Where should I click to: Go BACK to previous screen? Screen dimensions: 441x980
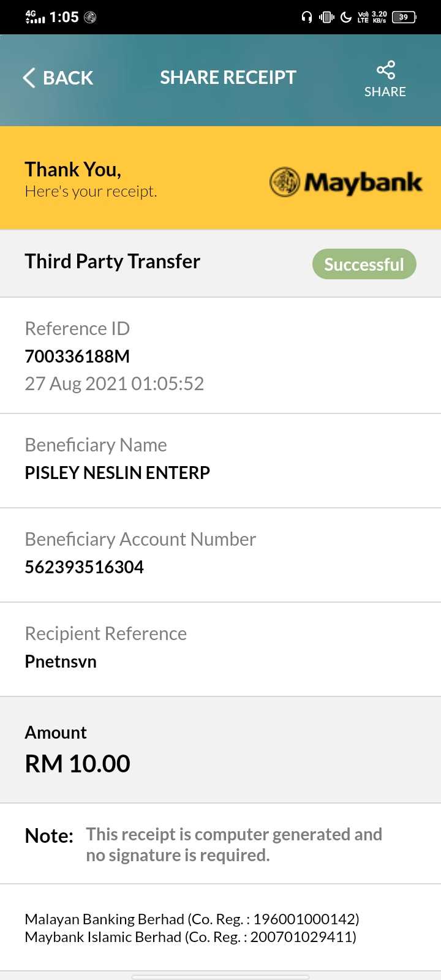(x=58, y=78)
